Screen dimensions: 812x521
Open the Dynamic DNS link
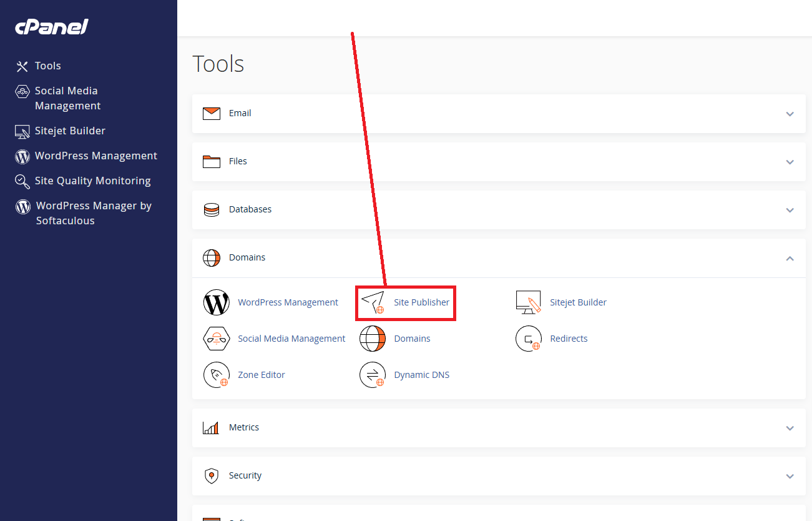pyautogui.click(x=422, y=375)
